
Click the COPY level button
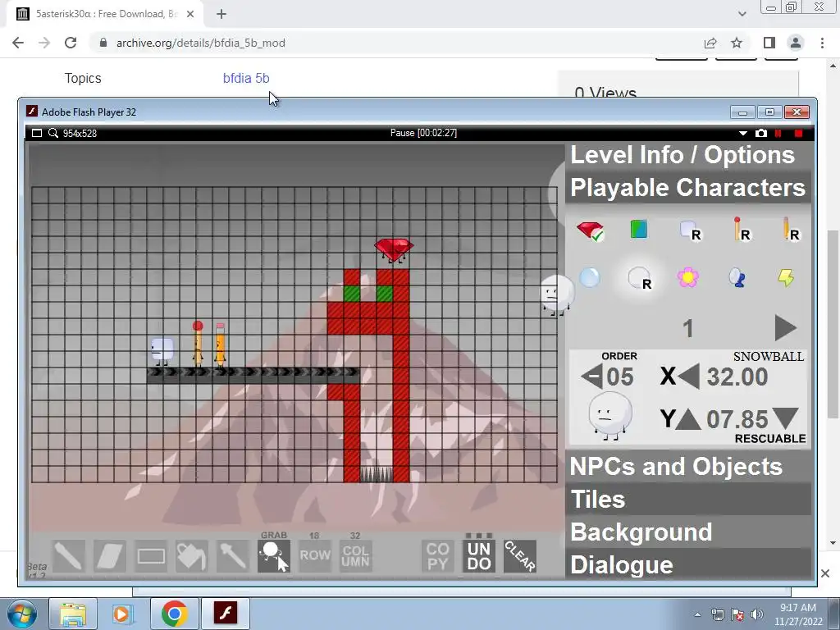(438, 555)
